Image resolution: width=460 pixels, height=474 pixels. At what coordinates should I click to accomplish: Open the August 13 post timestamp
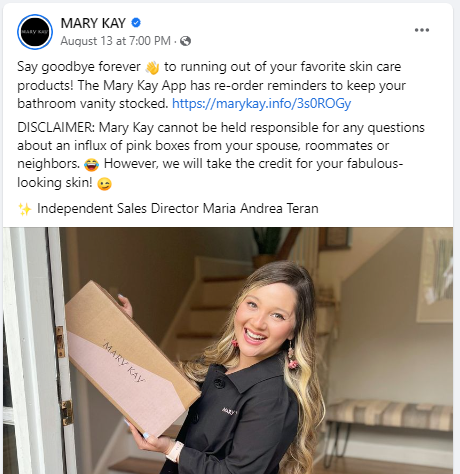pos(115,41)
